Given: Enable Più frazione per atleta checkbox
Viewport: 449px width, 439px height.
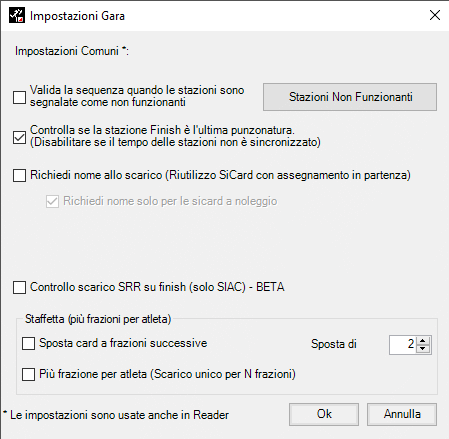Looking at the screenshot, I should point(28,374).
